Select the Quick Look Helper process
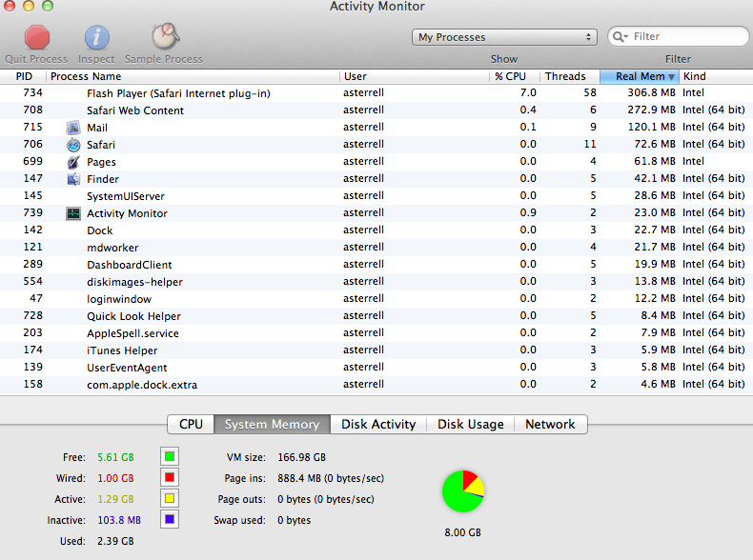Viewport: 753px width, 560px height. click(x=376, y=316)
